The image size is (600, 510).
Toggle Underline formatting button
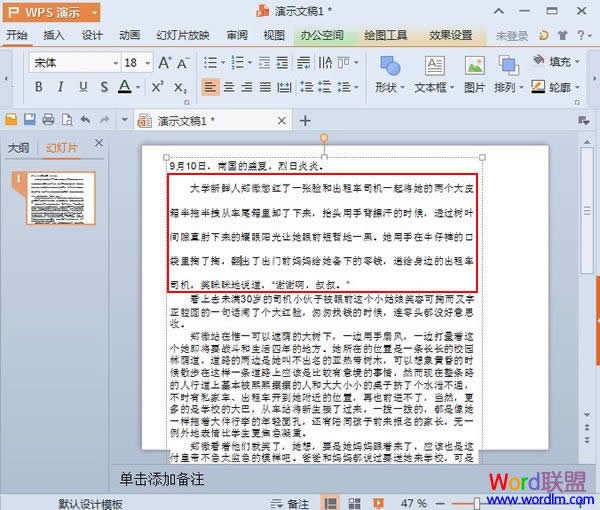pyautogui.click(x=83, y=87)
